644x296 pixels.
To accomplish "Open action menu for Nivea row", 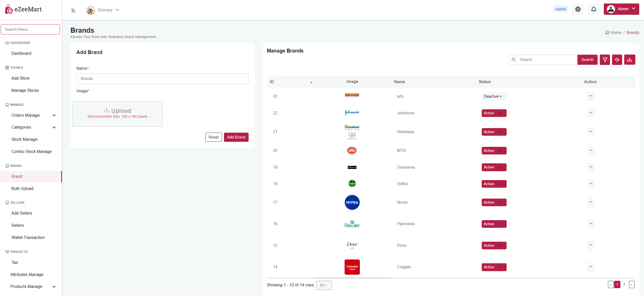I will point(590,202).
